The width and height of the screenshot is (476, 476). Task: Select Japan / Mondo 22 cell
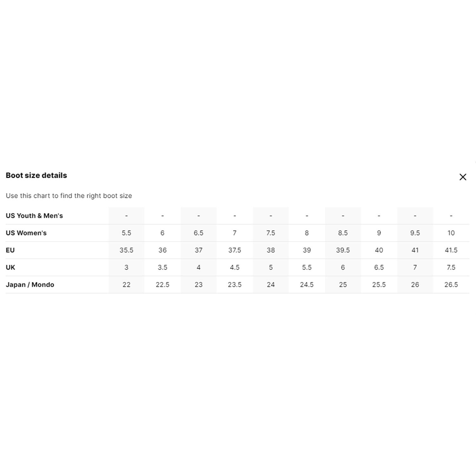(126, 285)
